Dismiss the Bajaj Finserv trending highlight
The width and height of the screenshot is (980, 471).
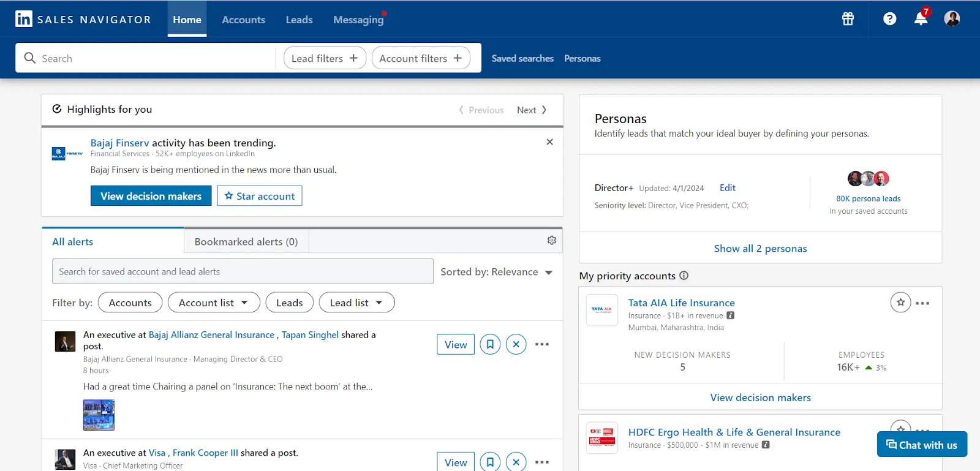[549, 141]
